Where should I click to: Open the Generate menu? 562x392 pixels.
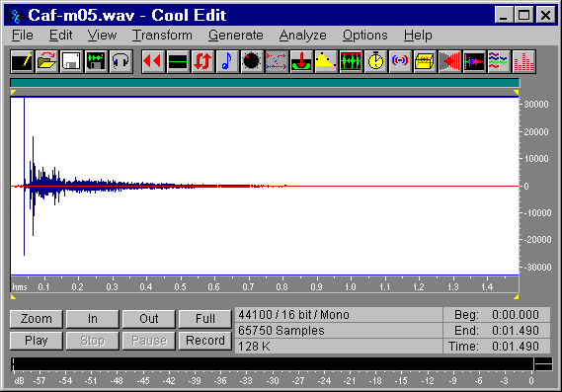tap(236, 36)
